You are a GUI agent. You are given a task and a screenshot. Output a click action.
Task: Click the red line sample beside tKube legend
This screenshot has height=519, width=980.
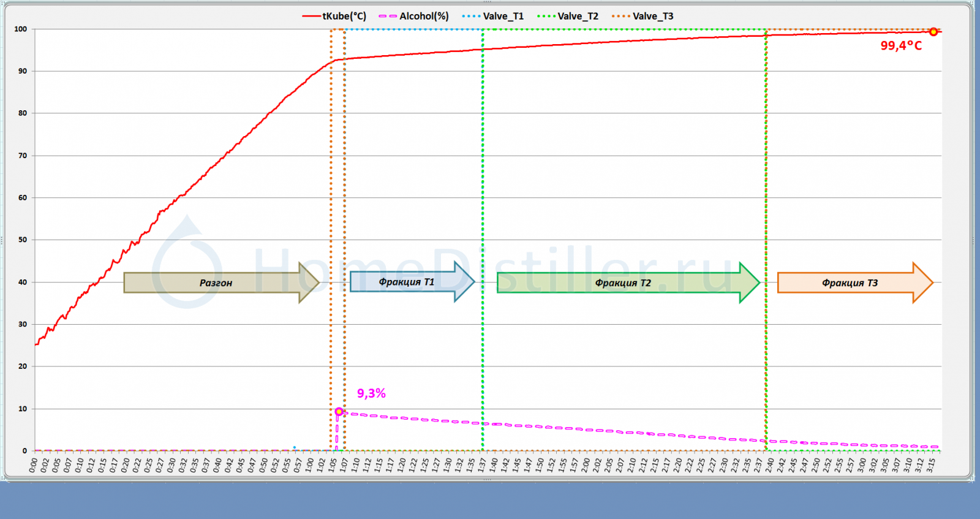[311, 17]
